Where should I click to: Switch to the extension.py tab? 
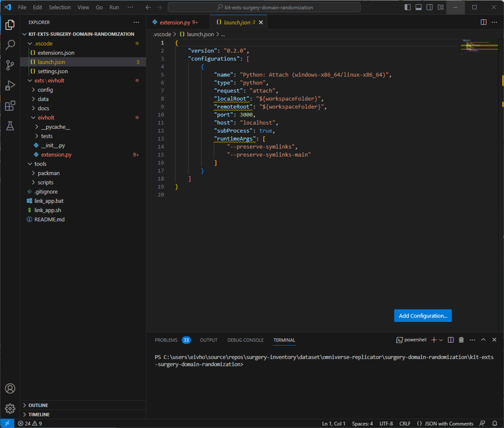[175, 22]
